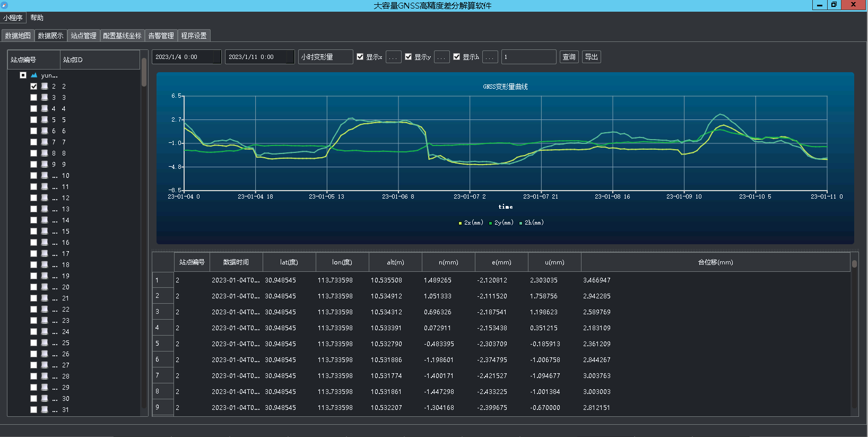Switch to the 站点管理 tab
Screen dimensions: 868x437
click(83, 36)
